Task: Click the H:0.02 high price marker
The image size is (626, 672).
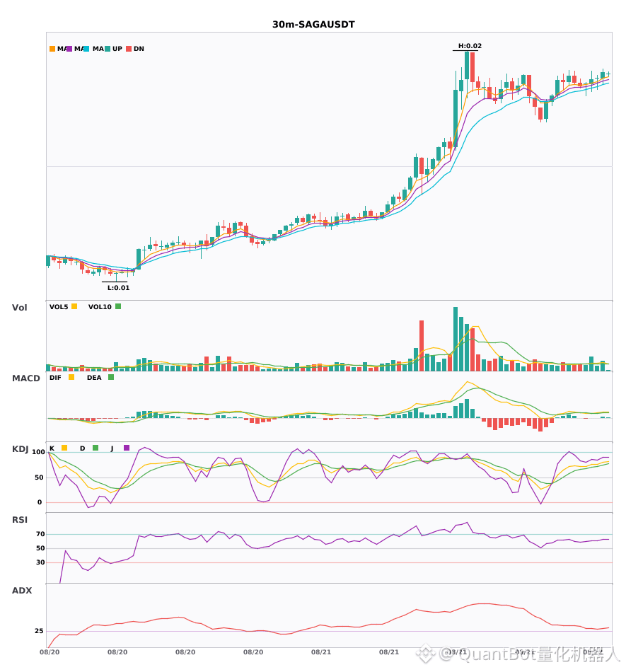Action: tap(470, 46)
